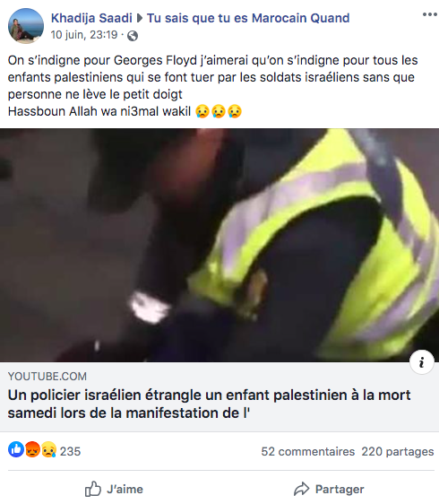Open the group Tu sais que tu es Marocain Quand
The image size is (439, 504).
click(248, 18)
